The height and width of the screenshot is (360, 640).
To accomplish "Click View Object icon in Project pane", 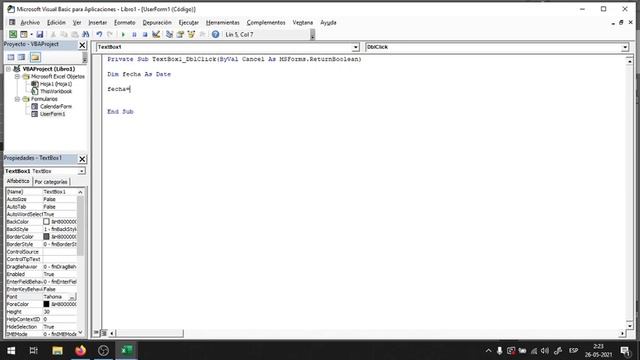I will 22,57.
